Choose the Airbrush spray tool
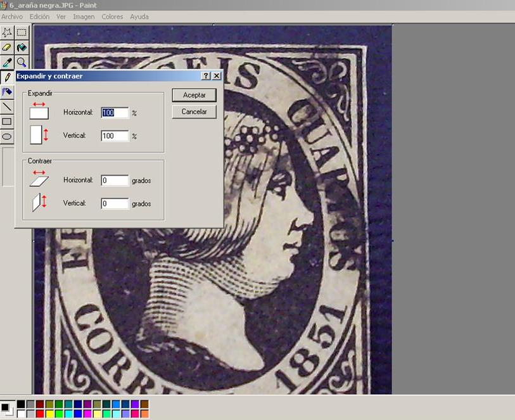 tap(7, 92)
